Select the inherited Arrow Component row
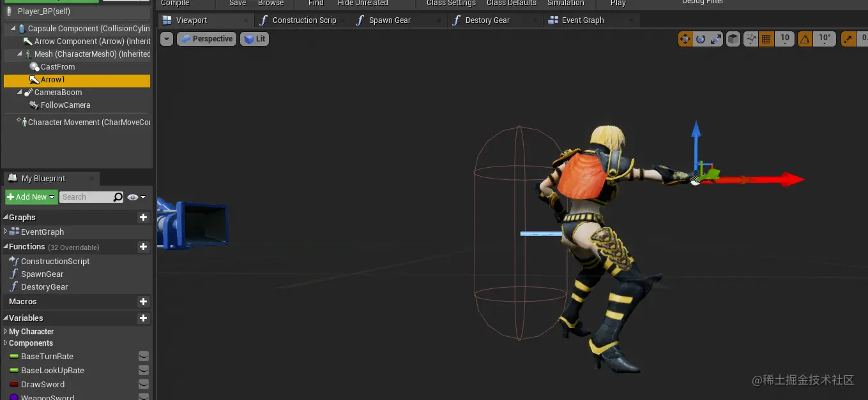 point(77,41)
